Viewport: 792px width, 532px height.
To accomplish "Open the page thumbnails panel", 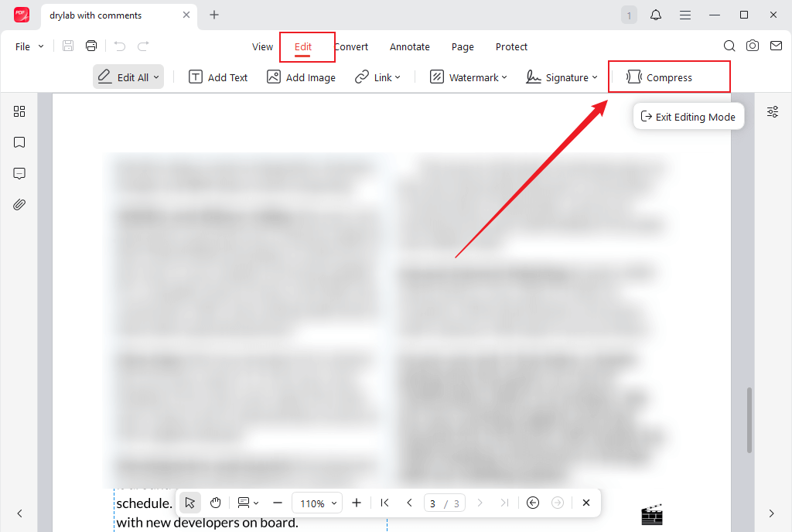I will (x=19, y=111).
